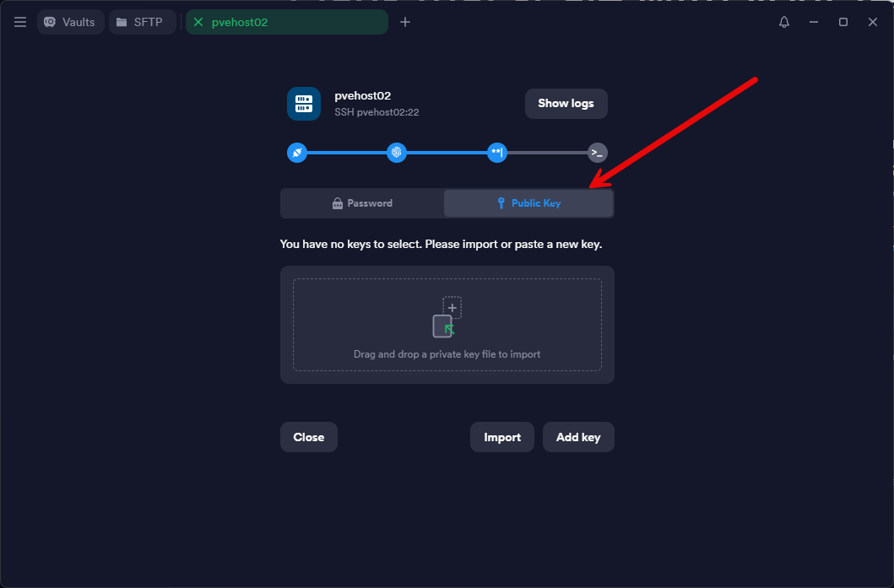Maximize the application window
The height and width of the screenshot is (588, 894).
(843, 22)
